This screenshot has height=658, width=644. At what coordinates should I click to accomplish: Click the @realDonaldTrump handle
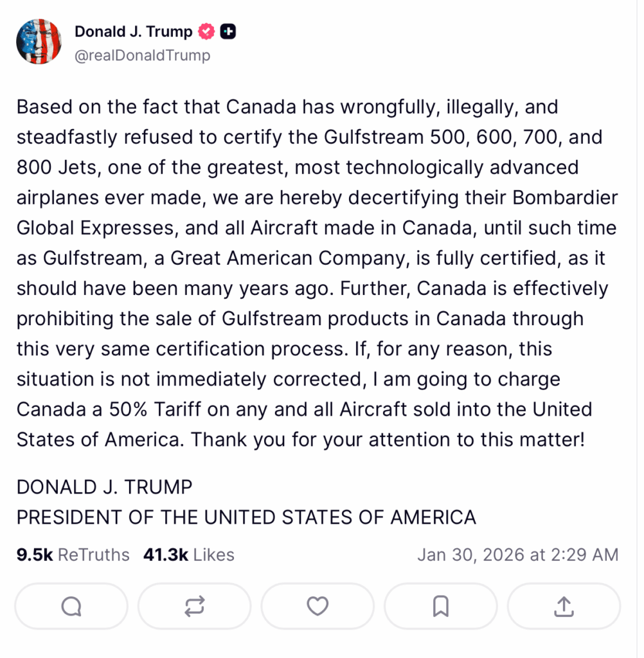click(142, 55)
